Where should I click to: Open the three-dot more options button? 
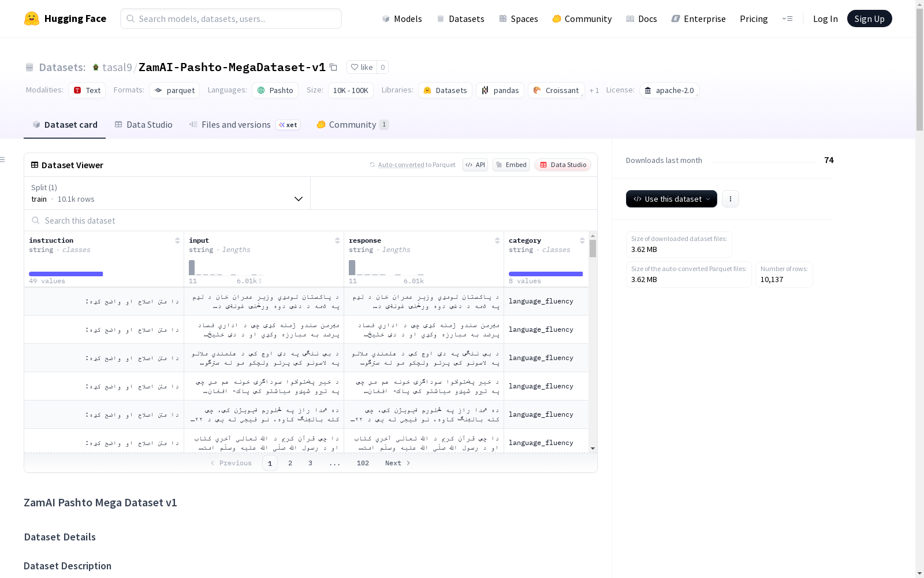coord(731,199)
